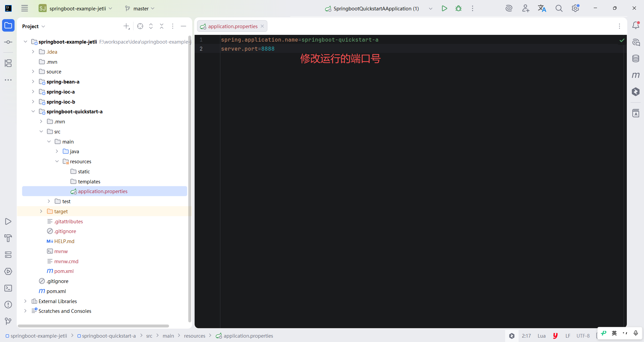
Task: Expand the .idea folder
Action: pyautogui.click(x=33, y=52)
